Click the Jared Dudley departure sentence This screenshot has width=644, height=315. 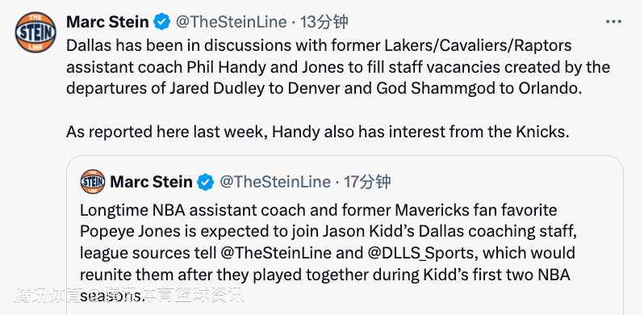tap(324, 88)
